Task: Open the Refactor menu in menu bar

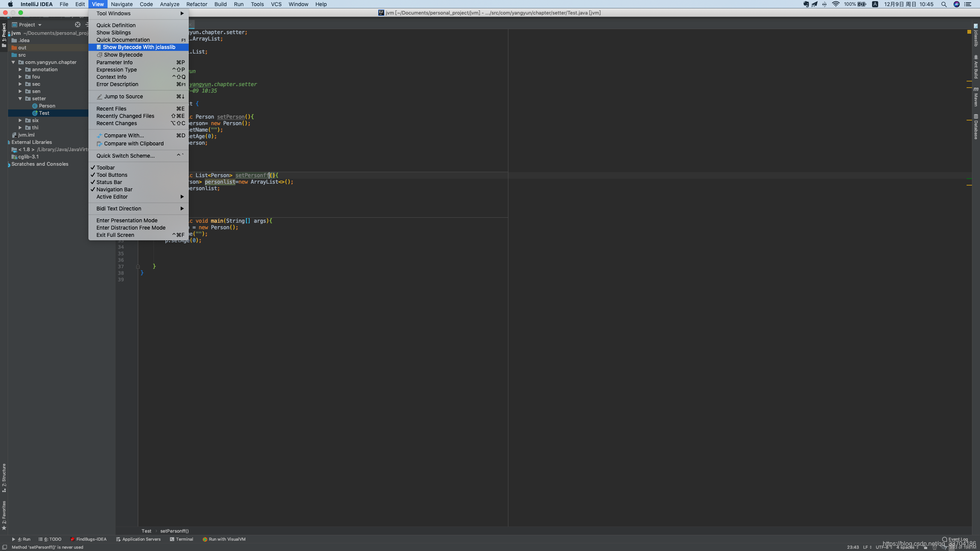Action: pos(197,4)
